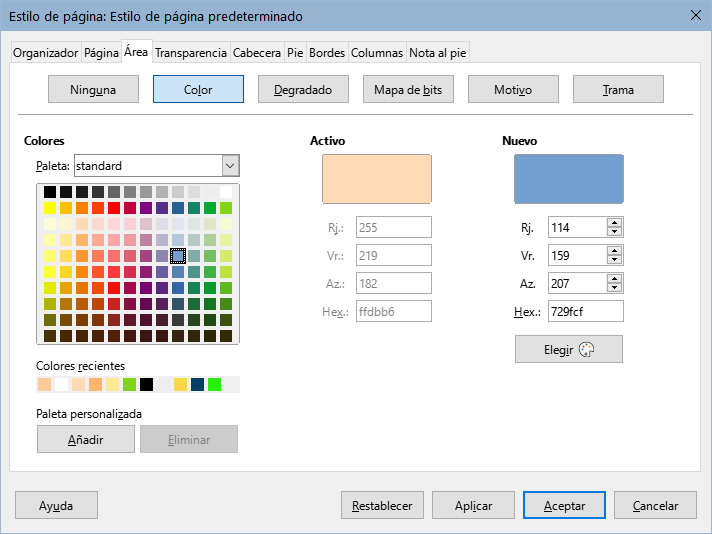Viewport: 712px width, 534px height.
Task: Go to the Transparencia tab
Action: tap(191, 53)
